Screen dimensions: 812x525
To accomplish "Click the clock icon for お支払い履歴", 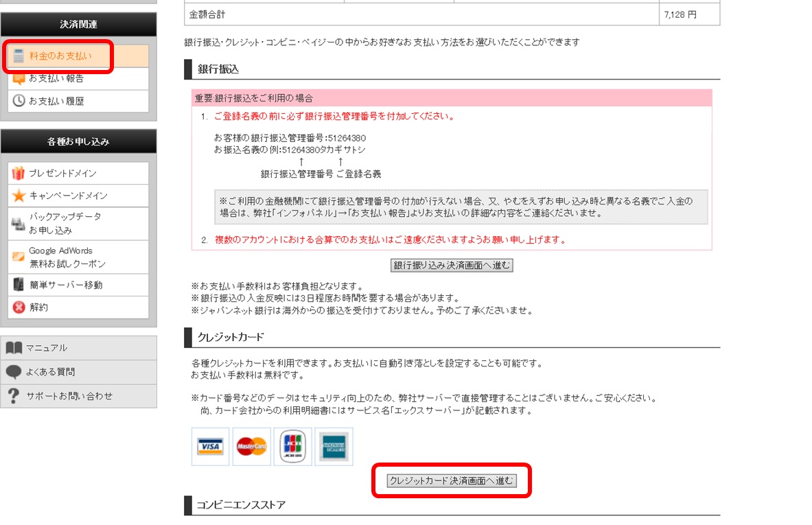I will (19, 101).
